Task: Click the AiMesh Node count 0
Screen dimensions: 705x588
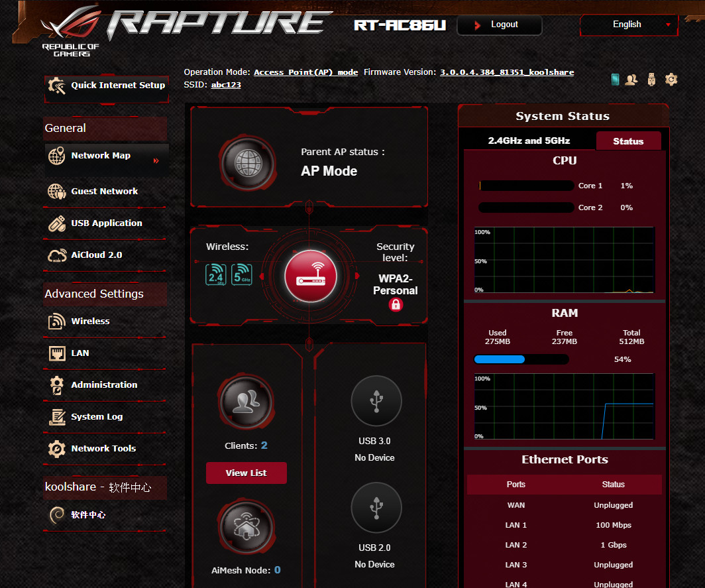Action: tap(278, 570)
